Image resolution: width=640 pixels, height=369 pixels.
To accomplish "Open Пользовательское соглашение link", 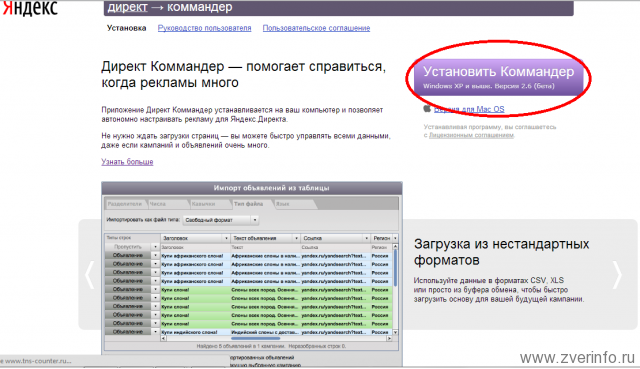I will [316, 28].
